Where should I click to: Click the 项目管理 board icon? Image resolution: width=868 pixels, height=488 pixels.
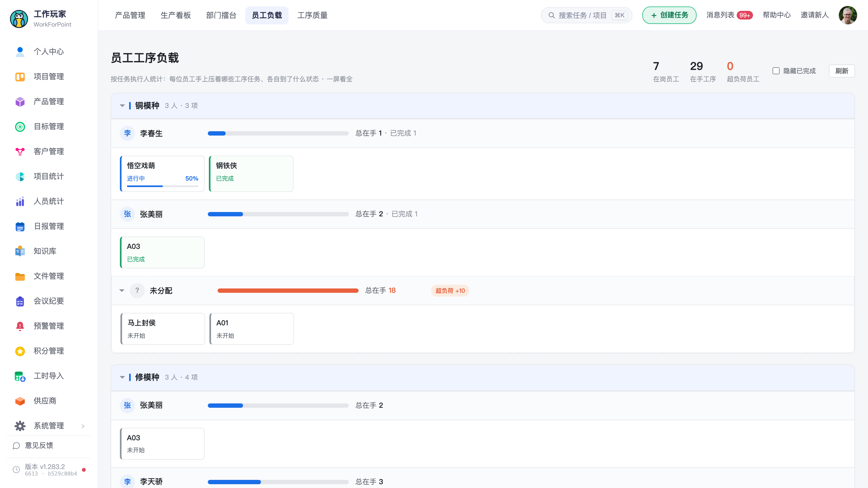20,77
